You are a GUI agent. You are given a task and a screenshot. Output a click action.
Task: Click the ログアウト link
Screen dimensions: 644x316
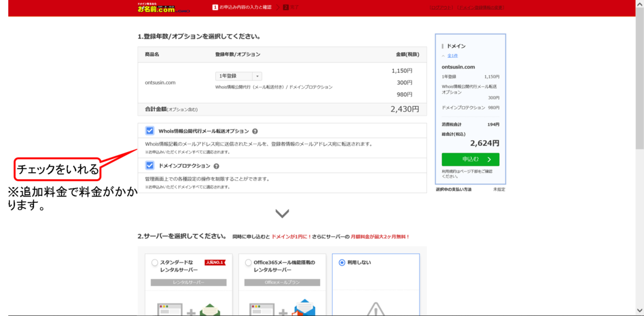click(441, 8)
